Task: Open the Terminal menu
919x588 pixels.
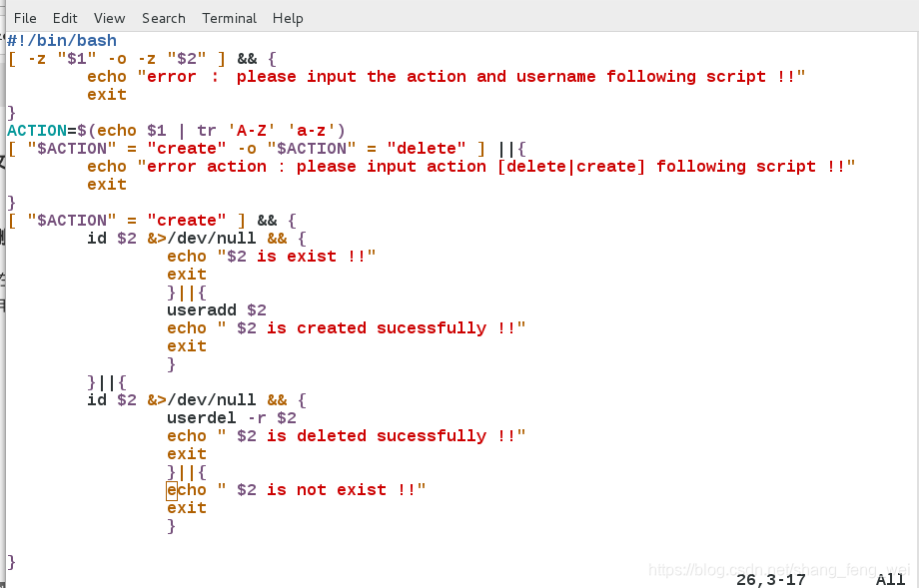Action: point(229,18)
